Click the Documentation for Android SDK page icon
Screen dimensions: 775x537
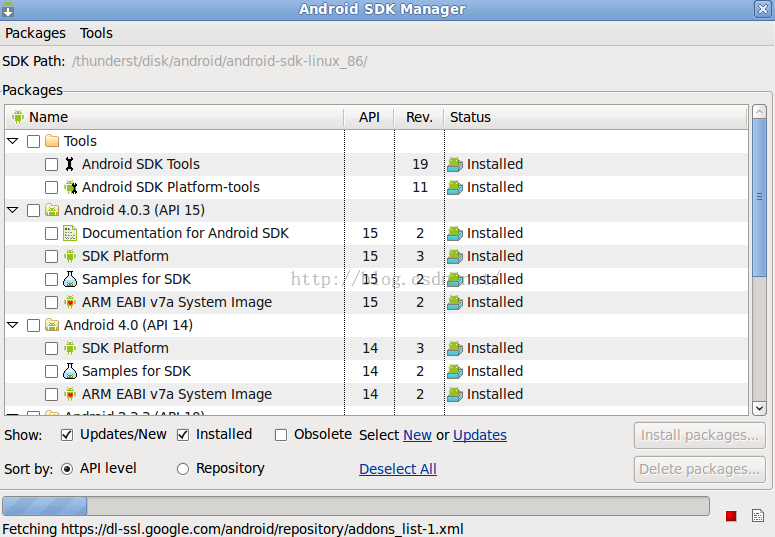tap(70, 233)
